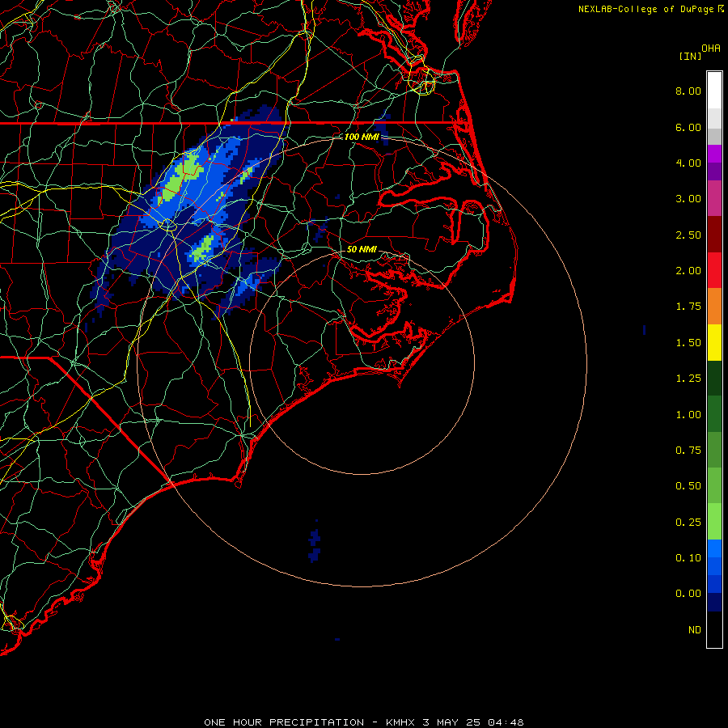Click the 50 NMI range ring label
This screenshot has width=728, height=728.
coord(362,249)
